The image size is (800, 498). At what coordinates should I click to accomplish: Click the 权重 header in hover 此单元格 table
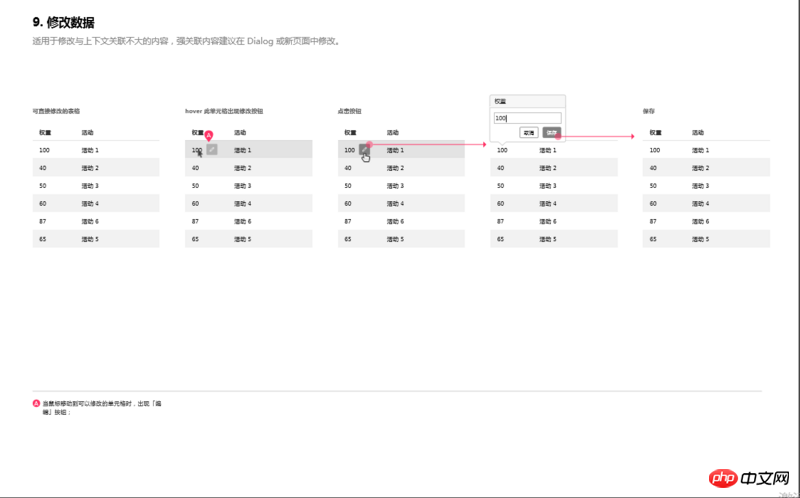point(198,133)
